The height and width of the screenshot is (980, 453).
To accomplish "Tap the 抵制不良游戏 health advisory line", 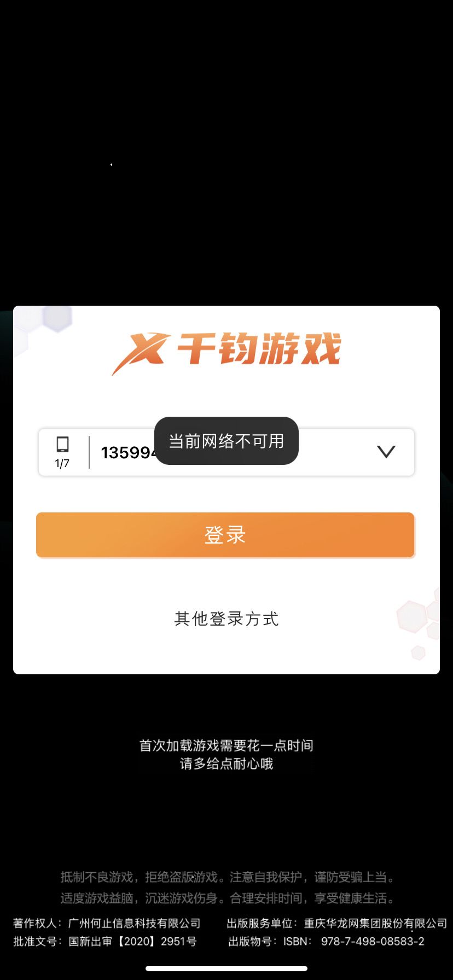I will pos(228,877).
